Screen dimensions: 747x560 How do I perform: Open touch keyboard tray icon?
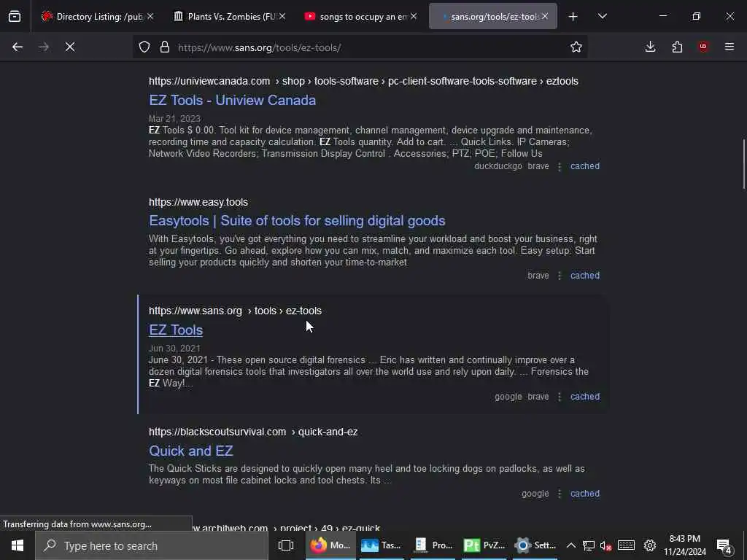626,545
